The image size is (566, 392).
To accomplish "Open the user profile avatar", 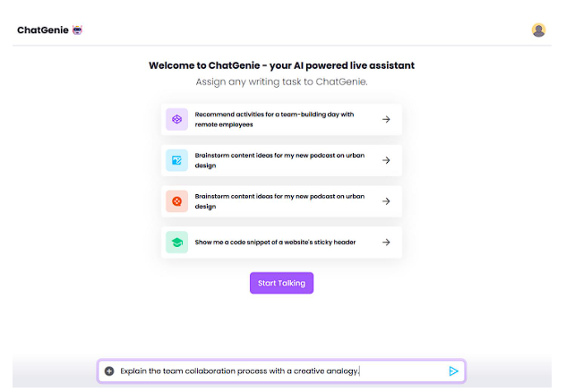I will tap(538, 30).
